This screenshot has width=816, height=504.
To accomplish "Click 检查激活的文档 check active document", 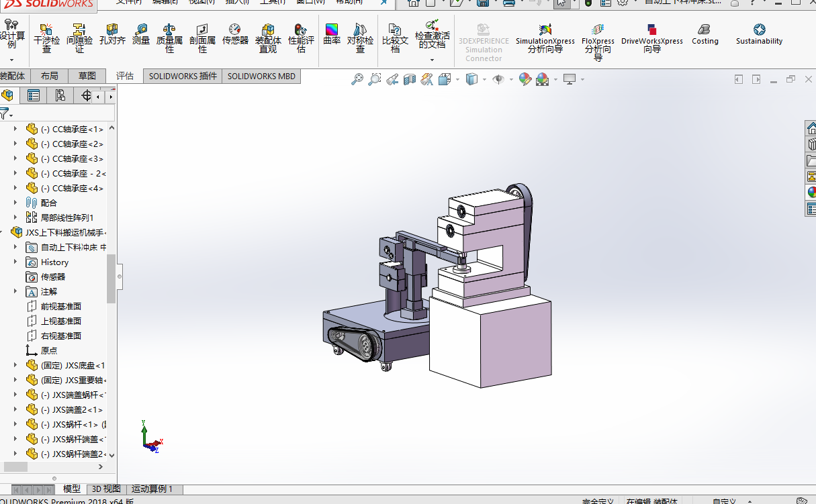I will [432, 34].
